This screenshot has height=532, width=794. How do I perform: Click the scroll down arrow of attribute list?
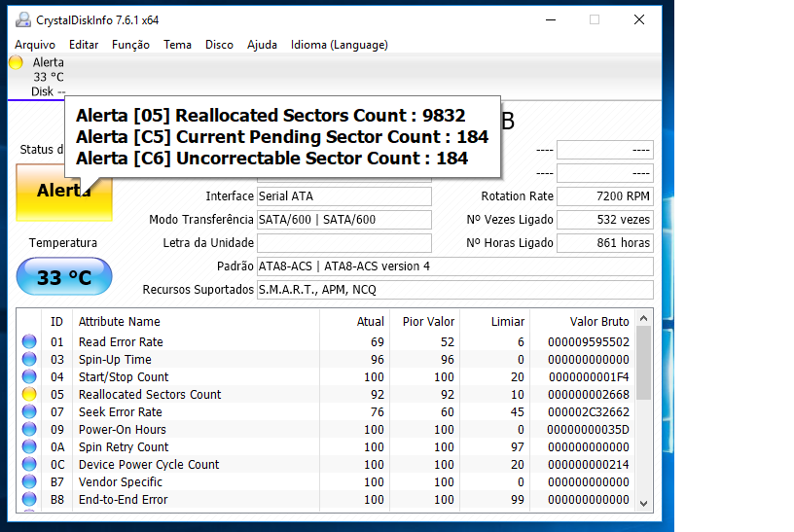(643, 504)
